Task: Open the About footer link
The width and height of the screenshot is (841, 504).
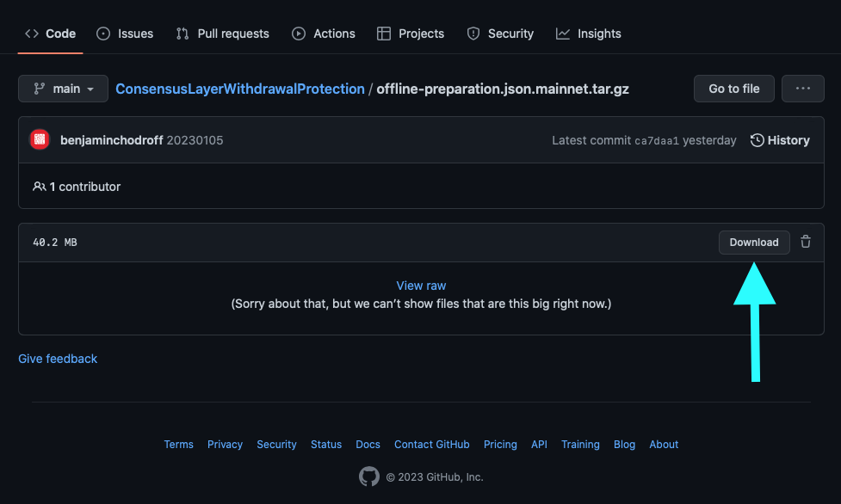Action: click(x=664, y=445)
